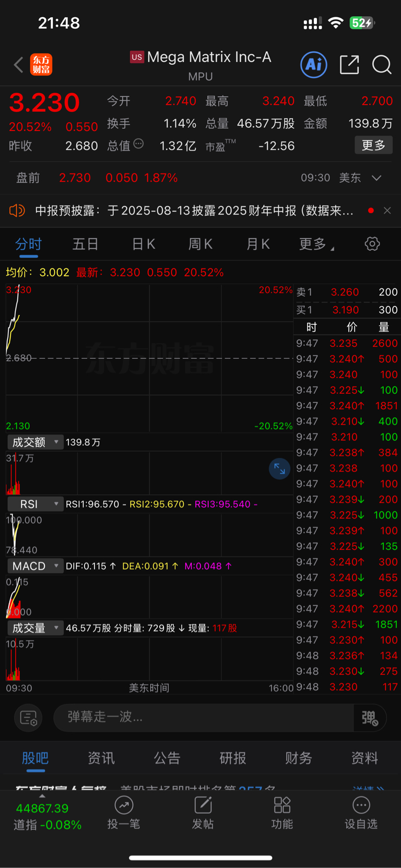Screen dimensions: 401x868
Task: Tap the 9:48 trade with volume 275
Action: (x=347, y=671)
